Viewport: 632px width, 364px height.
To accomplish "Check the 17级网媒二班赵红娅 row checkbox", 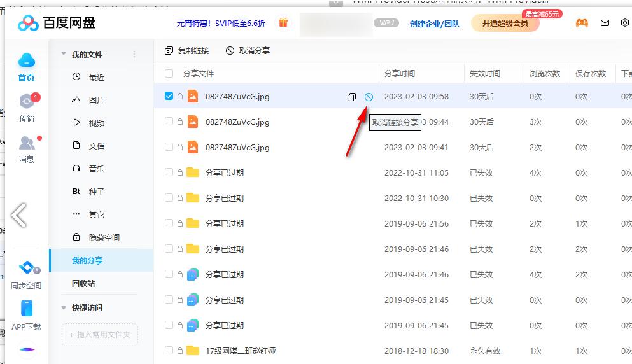I will pos(169,351).
